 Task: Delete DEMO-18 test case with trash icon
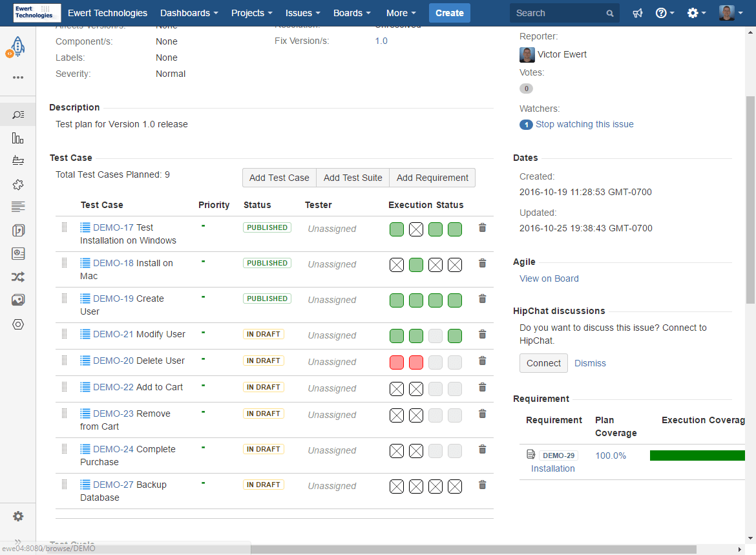pyautogui.click(x=482, y=263)
